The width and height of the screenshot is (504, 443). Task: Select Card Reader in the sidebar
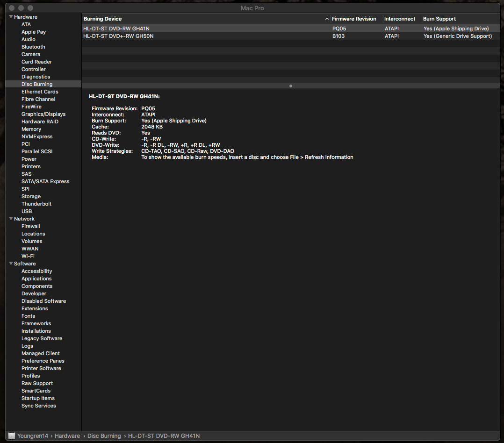tap(36, 62)
